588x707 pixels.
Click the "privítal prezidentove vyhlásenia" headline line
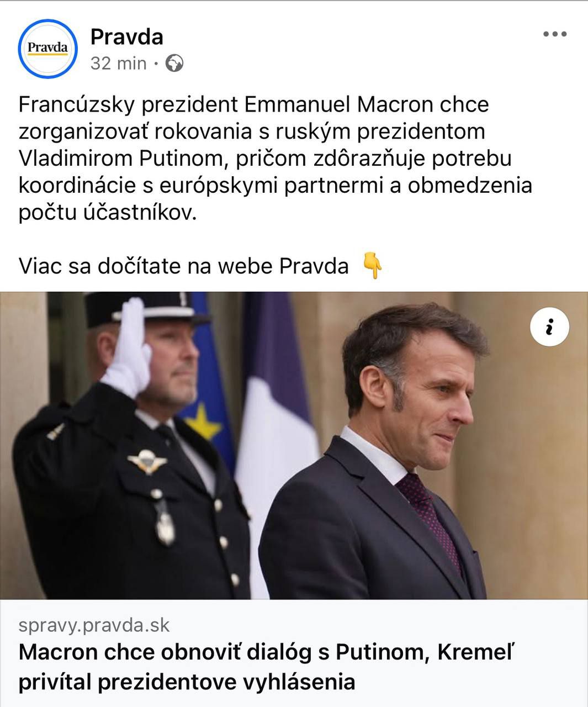[187, 682]
